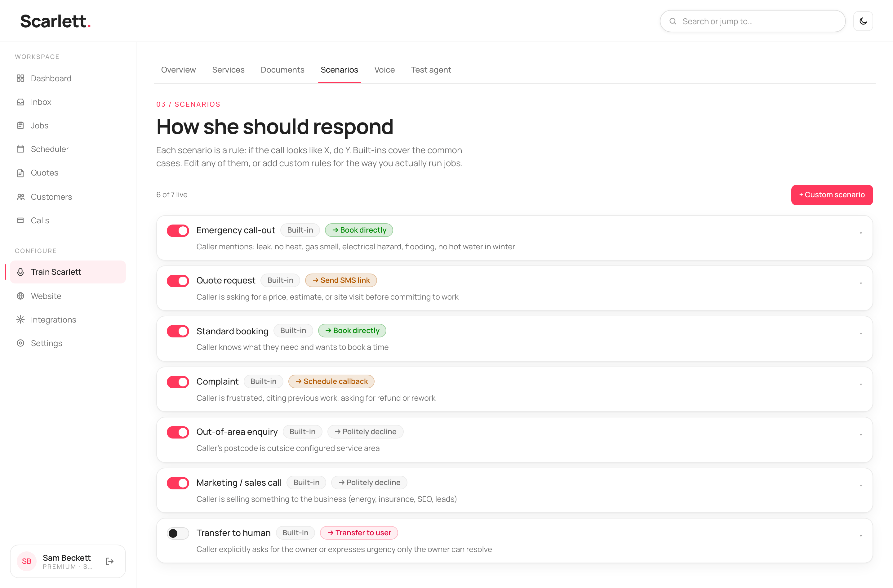Image resolution: width=893 pixels, height=588 pixels.
Task: Focus the Search or jump to field
Action: pyautogui.click(x=752, y=21)
